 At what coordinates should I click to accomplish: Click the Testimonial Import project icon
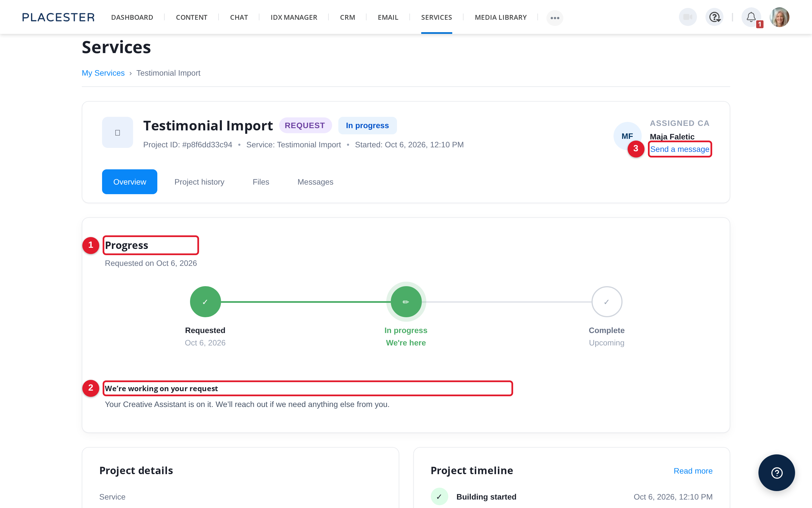tap(118, 132)
